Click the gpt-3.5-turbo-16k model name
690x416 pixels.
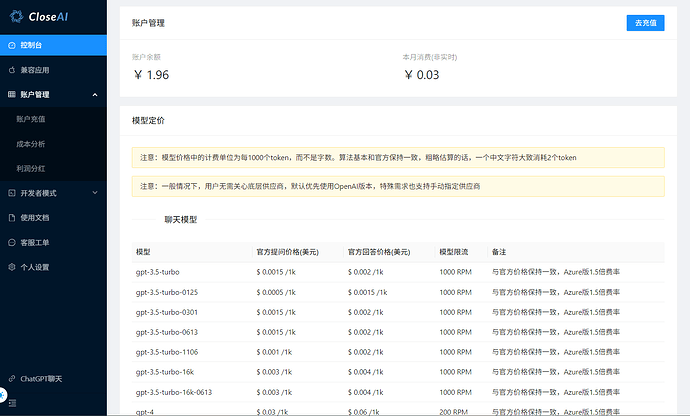pyautogui.click(x=167, y=372)
